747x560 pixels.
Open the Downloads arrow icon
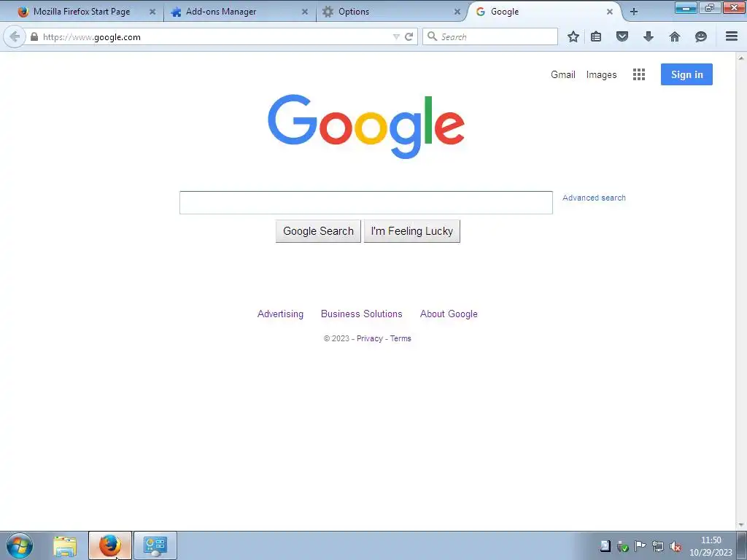coord(649,36)
